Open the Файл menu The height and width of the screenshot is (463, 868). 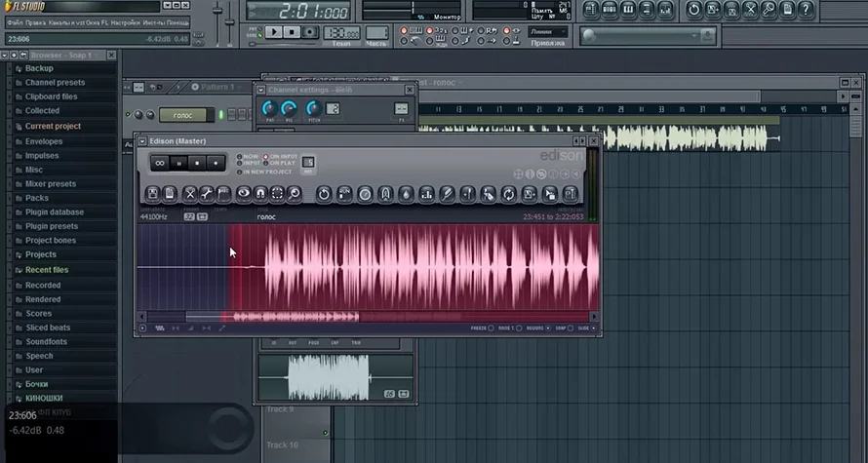tap(15, 21)
